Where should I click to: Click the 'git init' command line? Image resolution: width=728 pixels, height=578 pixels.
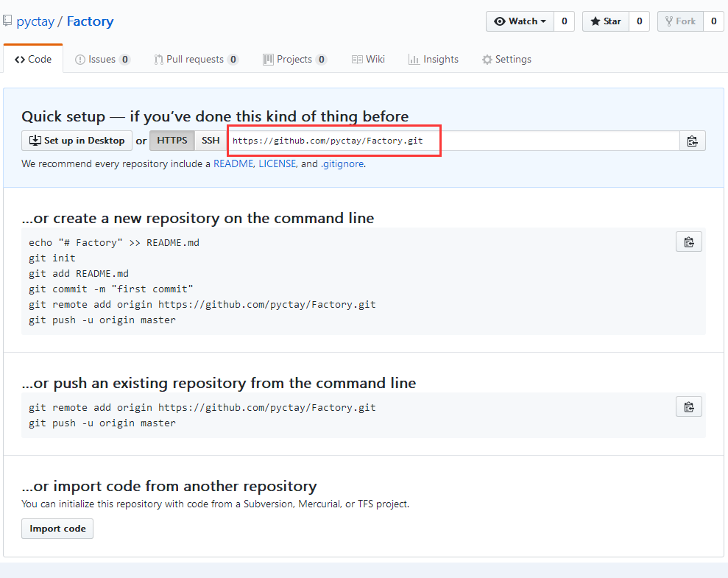click(52, 258)
